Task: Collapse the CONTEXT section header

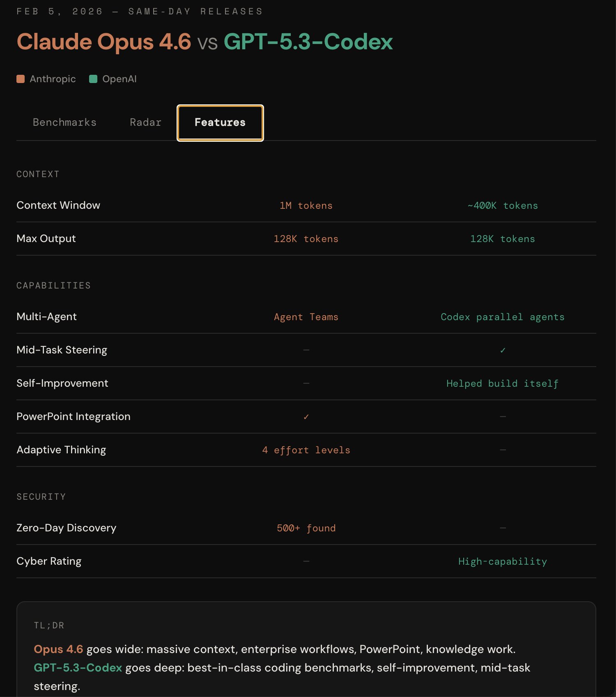Action: pyautogui.click(x=38, y=174)
